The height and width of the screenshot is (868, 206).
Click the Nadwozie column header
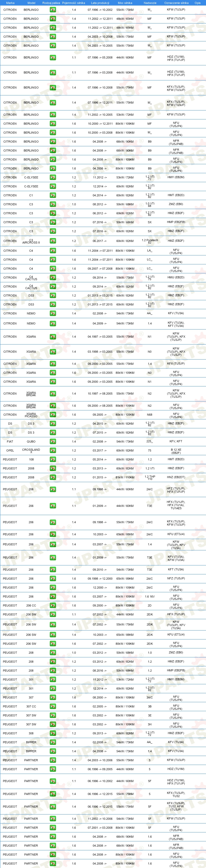coord(150,3)
